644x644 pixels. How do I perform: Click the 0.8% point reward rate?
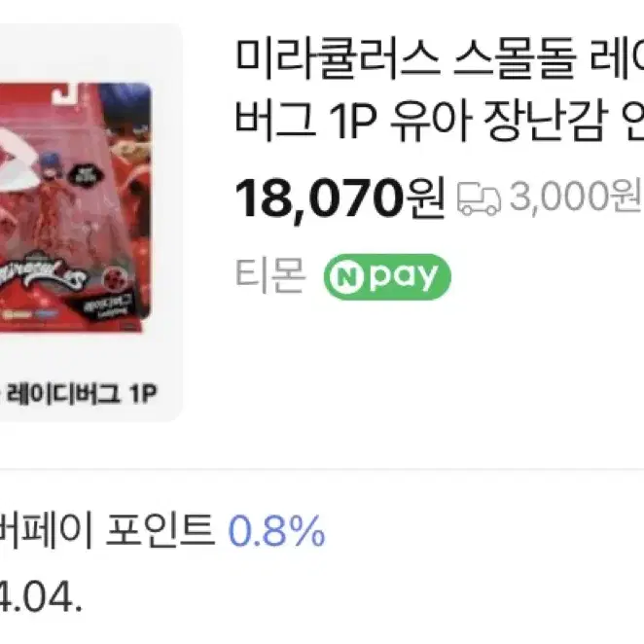[x=277, y=531]
